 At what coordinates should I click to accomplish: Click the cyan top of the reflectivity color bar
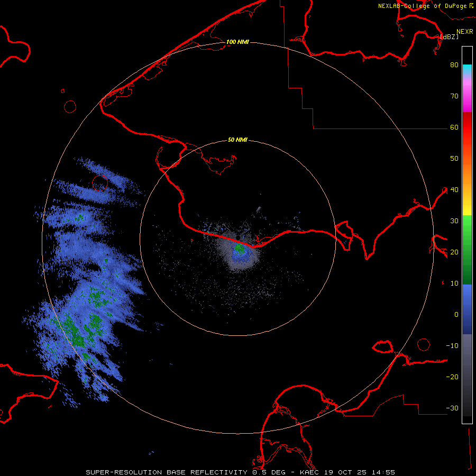pos(467,69)
